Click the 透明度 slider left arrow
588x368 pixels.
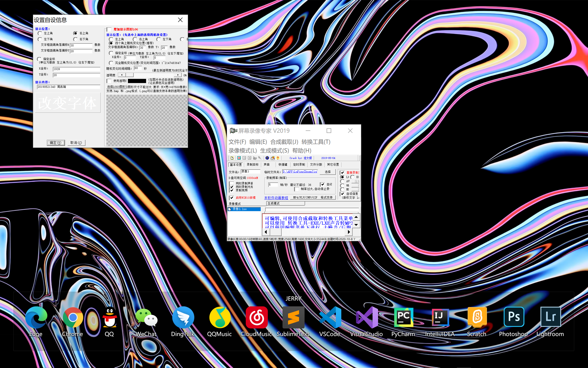point(122,75)
